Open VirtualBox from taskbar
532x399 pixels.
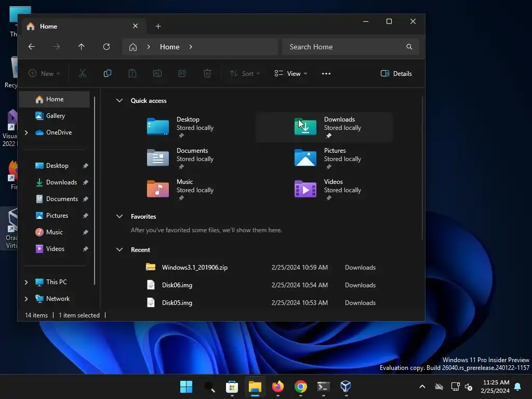point(345,387)
